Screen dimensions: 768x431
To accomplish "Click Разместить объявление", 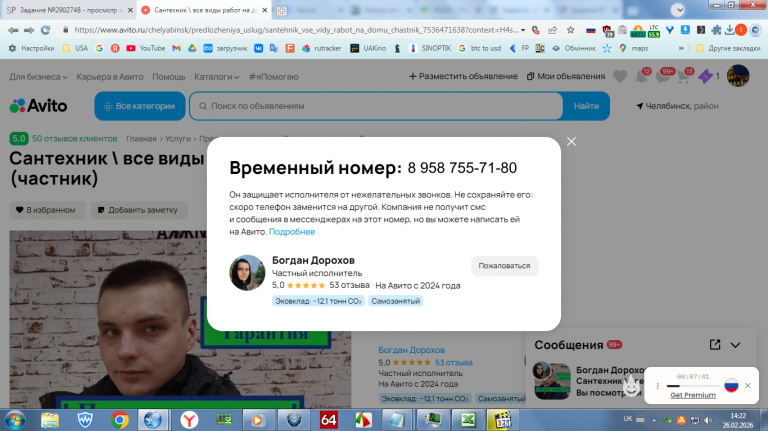I will pyautogui.click(x=463, y=76).
